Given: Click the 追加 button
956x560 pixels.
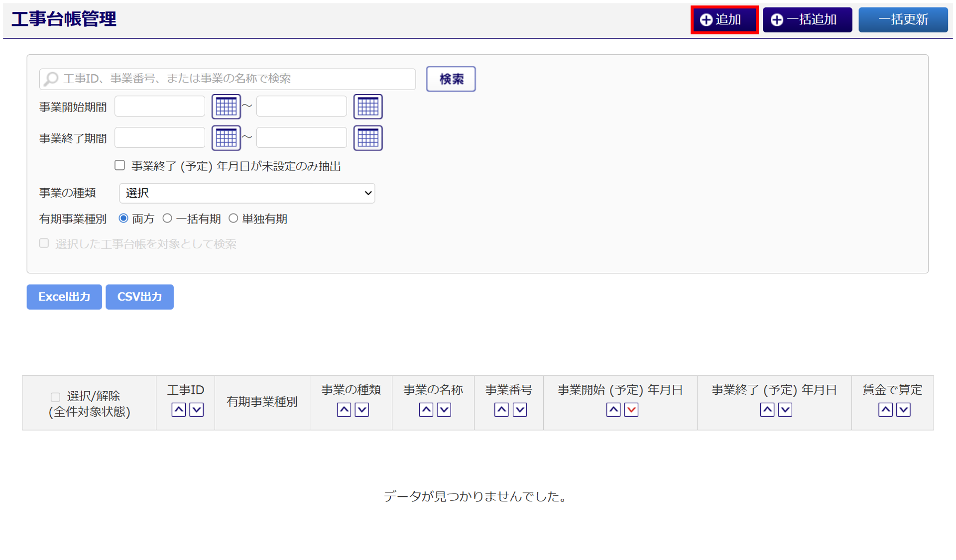Looking at the screenshot, I should point(724,20).
